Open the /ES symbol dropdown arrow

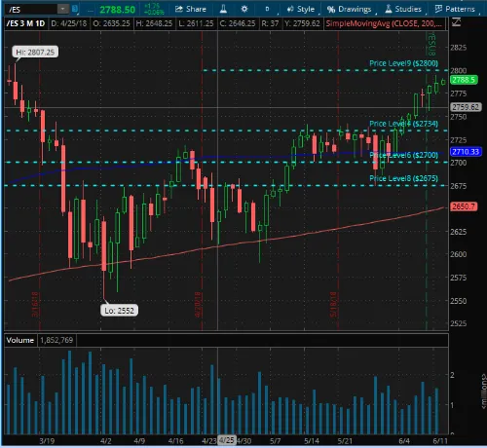[62, 9]
